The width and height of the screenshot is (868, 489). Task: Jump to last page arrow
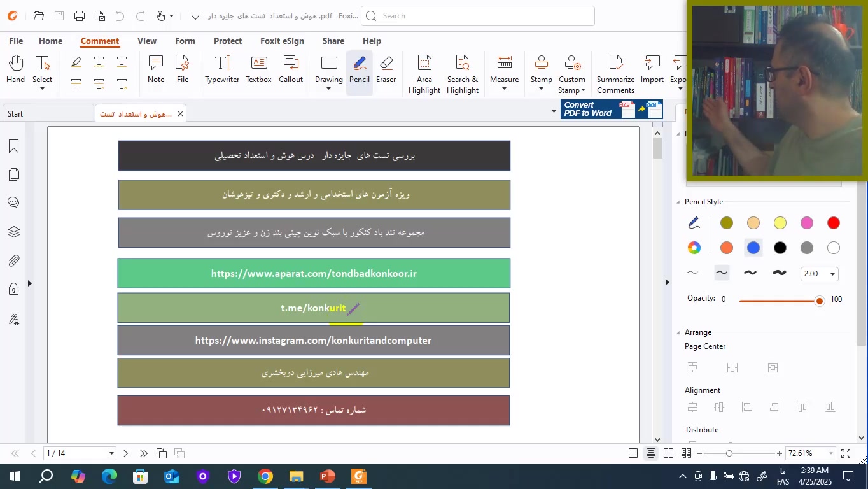point(143,453)
